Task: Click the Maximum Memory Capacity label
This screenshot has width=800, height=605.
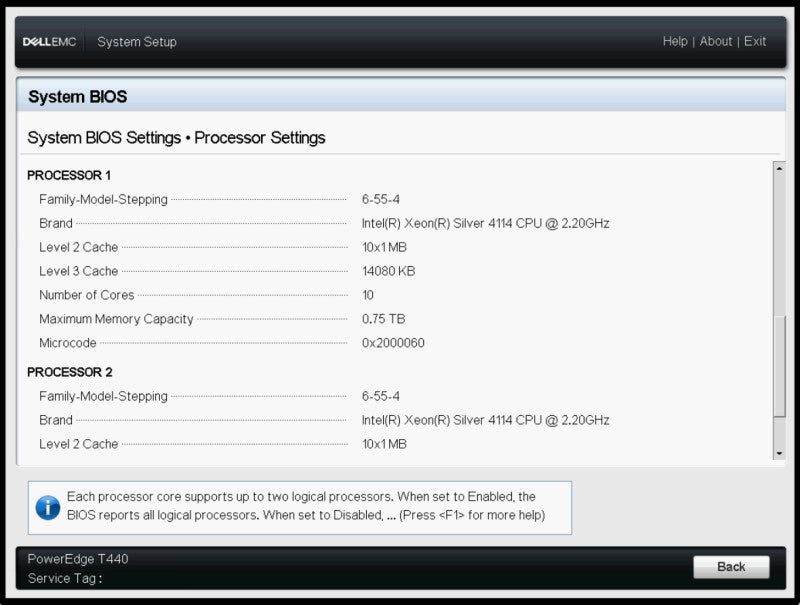Action: pyautogui.click(x=116, y=319)
